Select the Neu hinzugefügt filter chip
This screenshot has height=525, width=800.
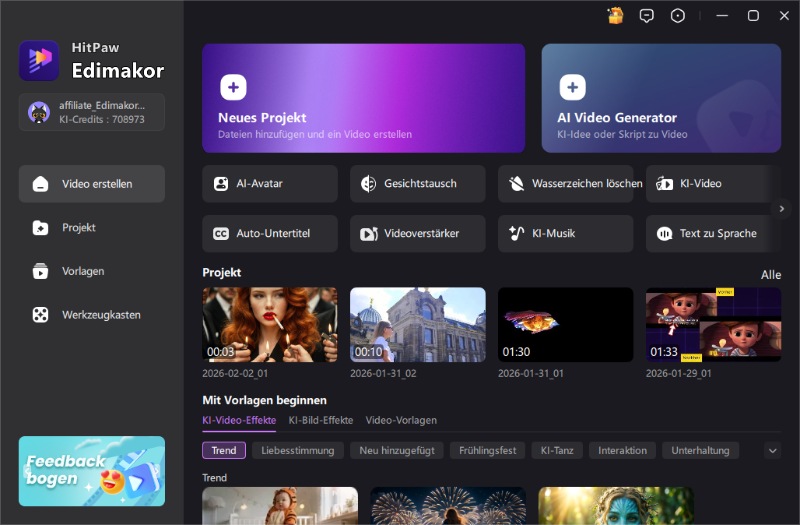397,451
